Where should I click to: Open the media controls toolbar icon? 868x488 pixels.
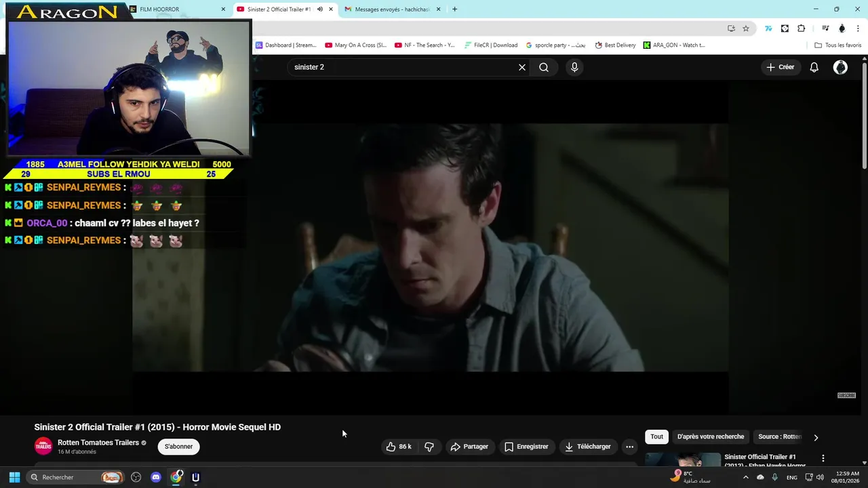825,28
